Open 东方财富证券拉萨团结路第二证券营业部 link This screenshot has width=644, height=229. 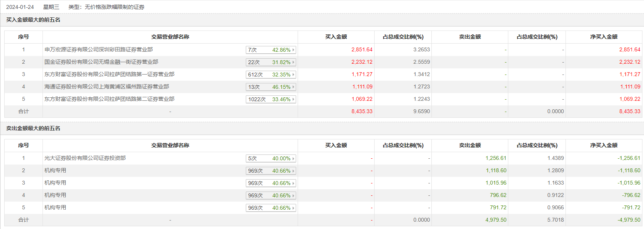pyautogui.click(x=109, y=99)
